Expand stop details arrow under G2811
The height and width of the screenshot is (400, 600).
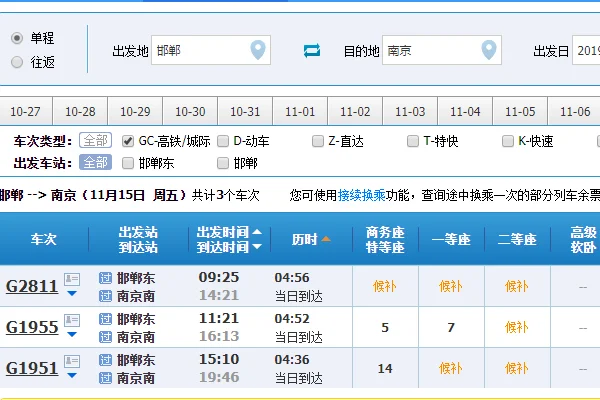72,294
